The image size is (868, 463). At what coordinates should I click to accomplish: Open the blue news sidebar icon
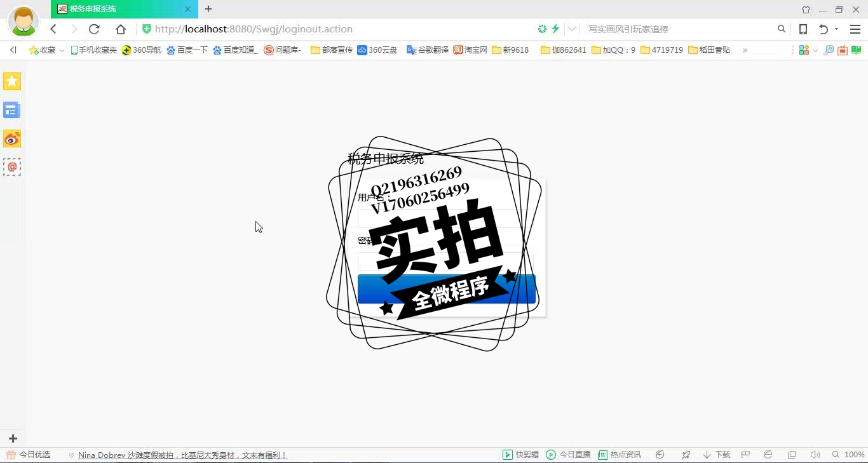[12, 111]
